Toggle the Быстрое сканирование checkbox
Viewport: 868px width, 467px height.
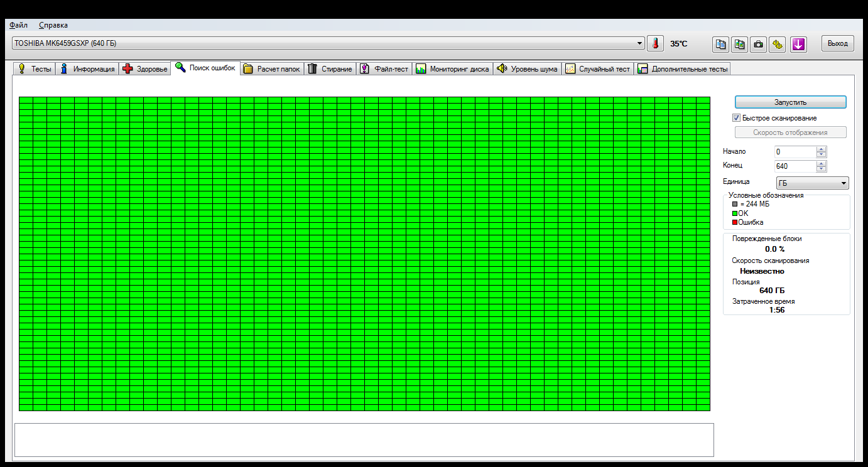[x=737, y=118]
